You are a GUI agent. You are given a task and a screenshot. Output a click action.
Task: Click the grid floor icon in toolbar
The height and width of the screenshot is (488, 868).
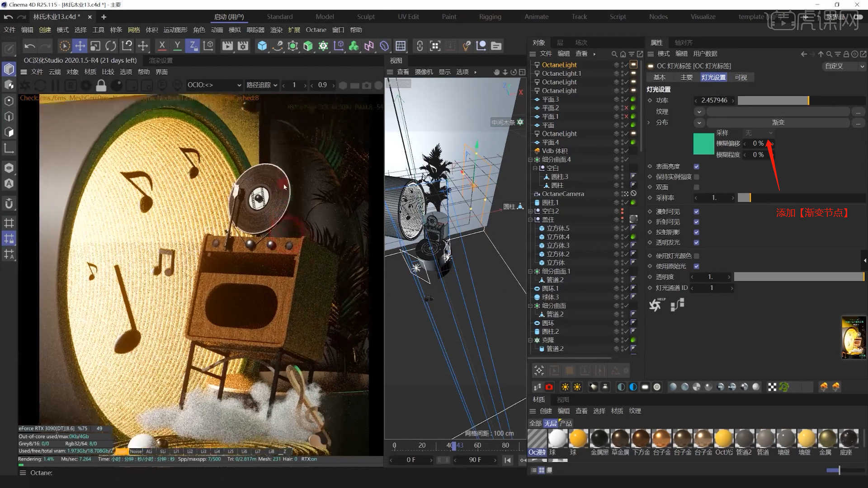tap(401, 46)
